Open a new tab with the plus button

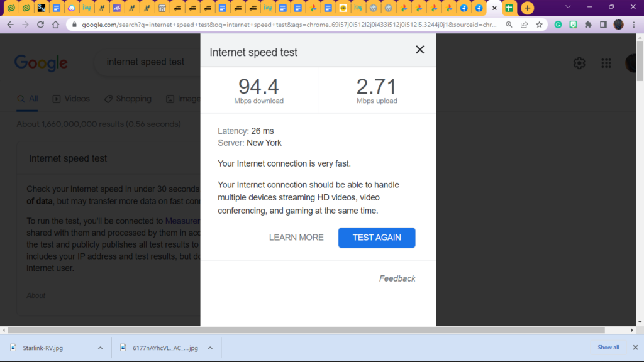tap(528, 8)
